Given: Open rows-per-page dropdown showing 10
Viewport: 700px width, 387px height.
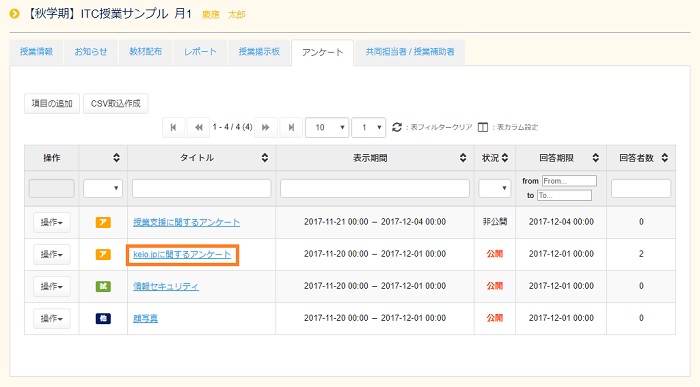Looking at the screenshot, I should pyautogui.click(x=327, y=128).
